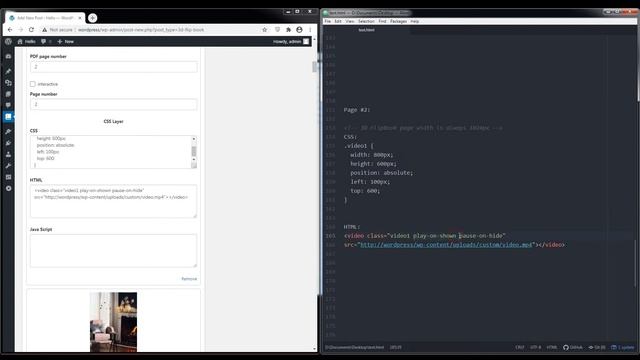
Task: Click the URL address bar in Chrome
Action: pos(141,30)
